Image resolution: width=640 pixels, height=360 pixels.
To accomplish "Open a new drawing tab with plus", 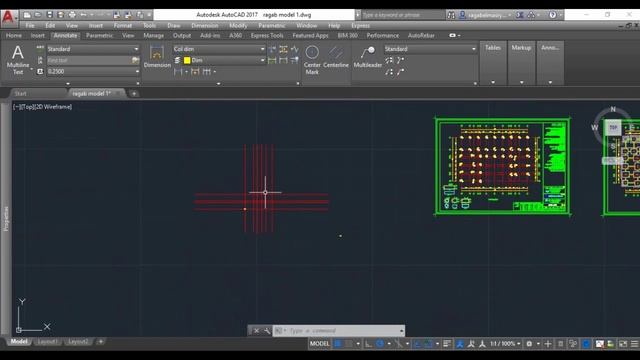I will click(134, 93).
